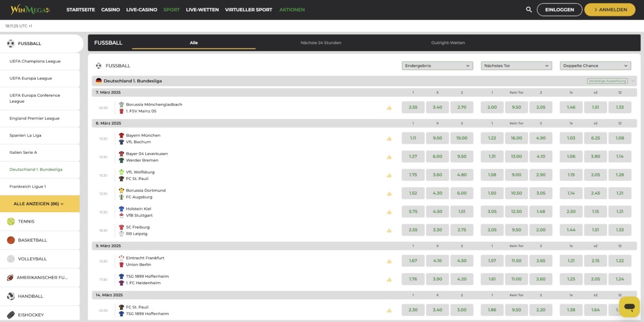Select double chance 2.50 for Holstein Kiel match
The image size is (644, 322).
pyautogui.click(x=571, y=212)
